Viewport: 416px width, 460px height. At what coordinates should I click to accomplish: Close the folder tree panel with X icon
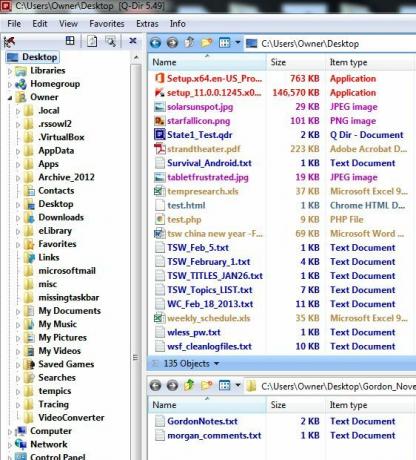tap(133, 41)
